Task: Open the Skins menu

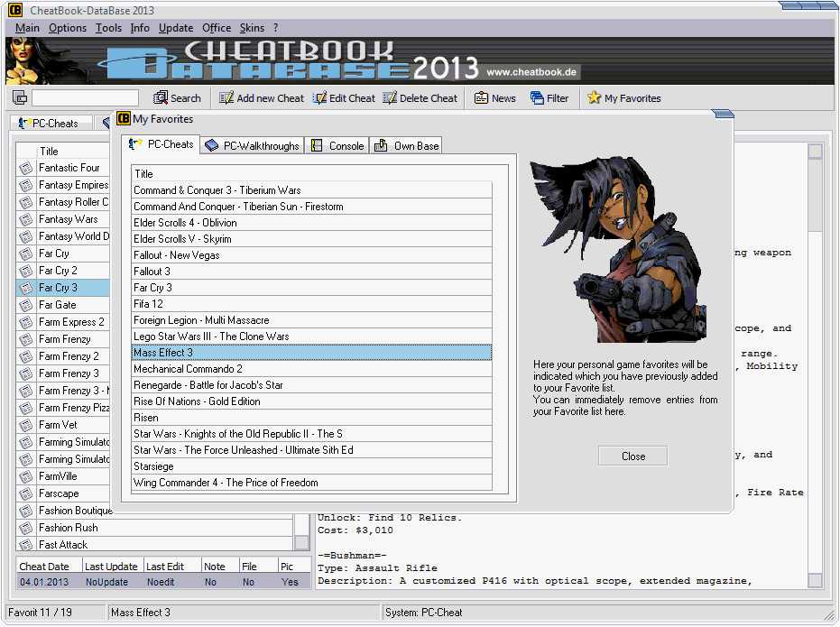Action: [252, 28]
